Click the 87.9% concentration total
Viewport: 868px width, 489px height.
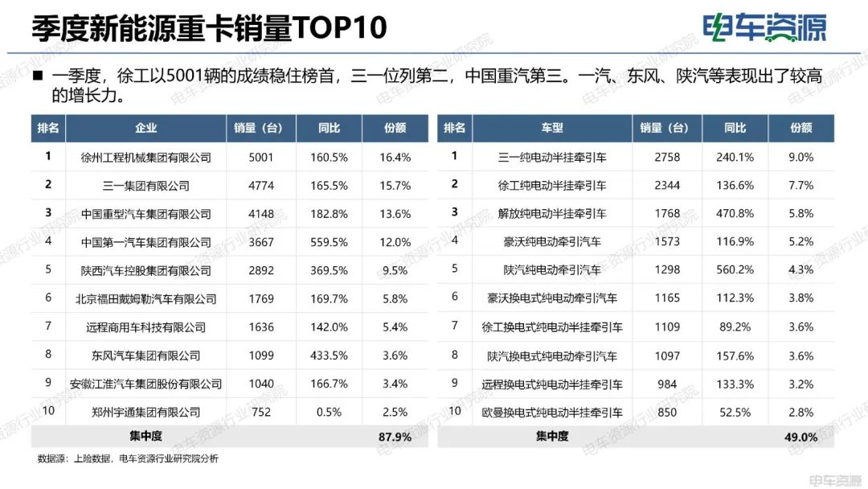tap(395, 437)
